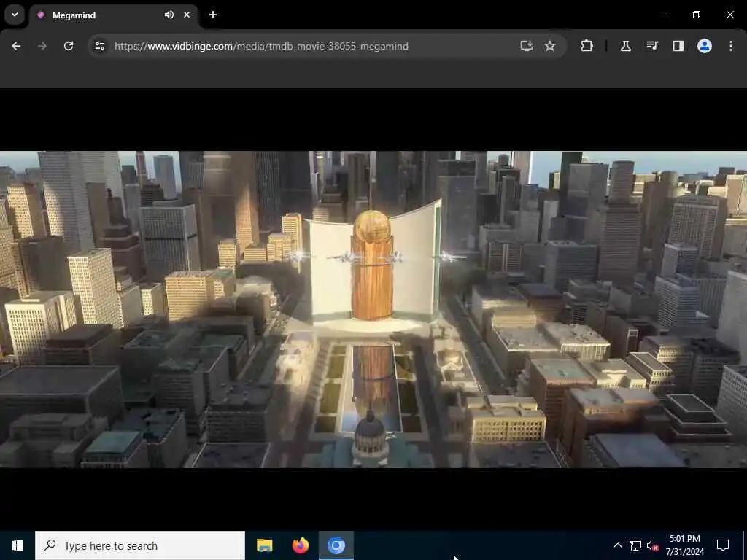Image resolution: width=747 pixels, height=560 pixels.
Task: Select the Megamind browser tab
Action: pos(113,15)
